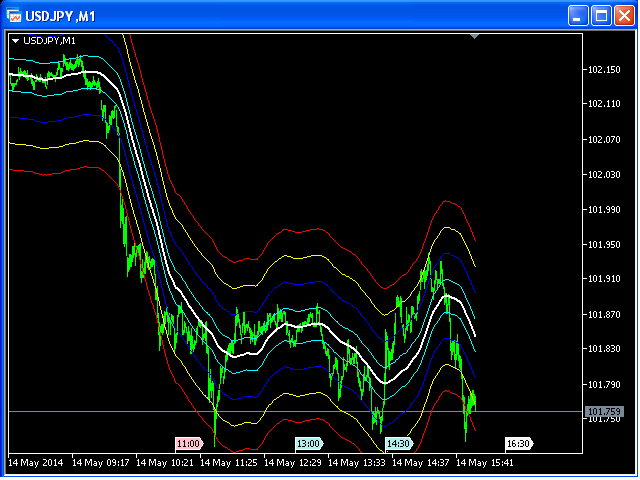Click the 14 May 10:21 time label
This screenshot has width=640, height=480.
tap(164, 463)
